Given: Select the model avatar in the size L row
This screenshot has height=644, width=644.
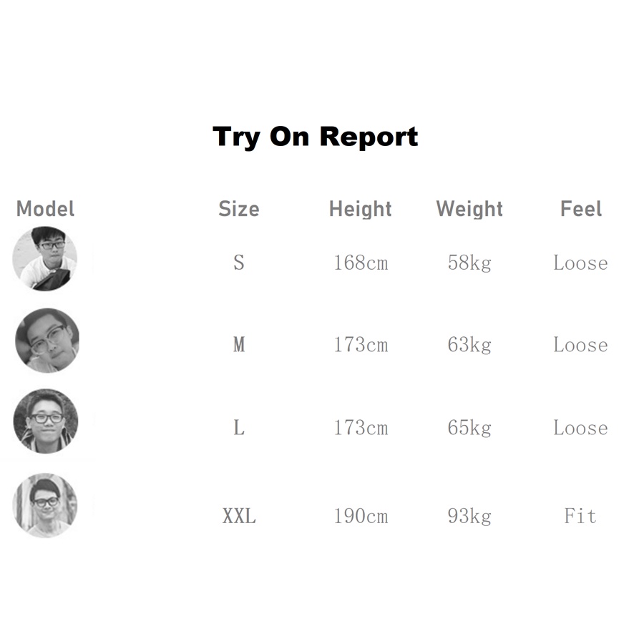Looking at the screenshot, I should tap(46, 421).
